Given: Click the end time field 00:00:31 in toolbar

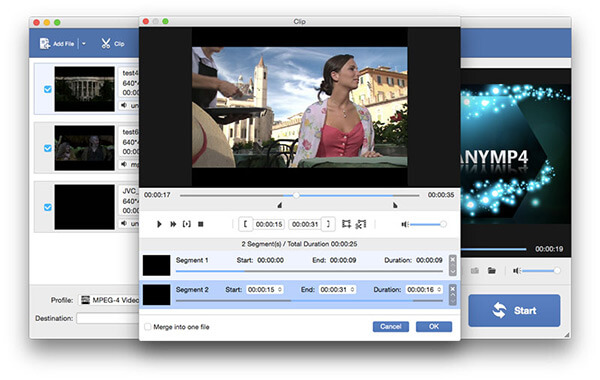Looking at the screenshot, I should coord(305,224).
